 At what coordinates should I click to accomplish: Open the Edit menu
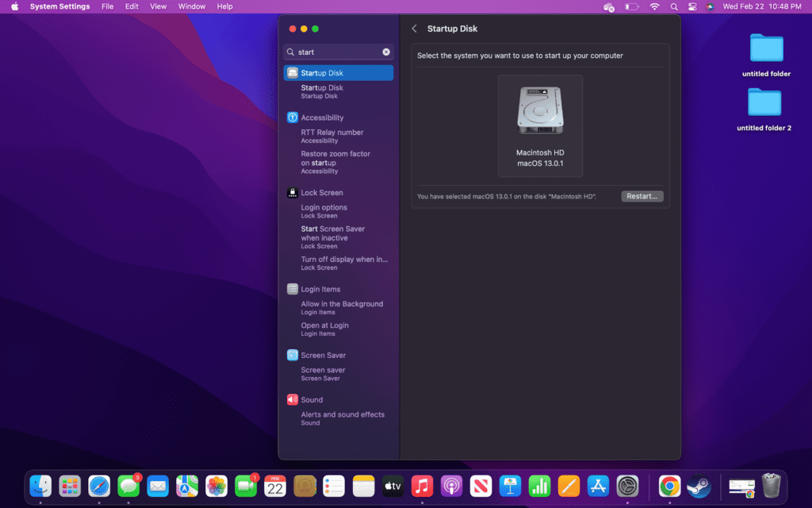pos(132,6)
